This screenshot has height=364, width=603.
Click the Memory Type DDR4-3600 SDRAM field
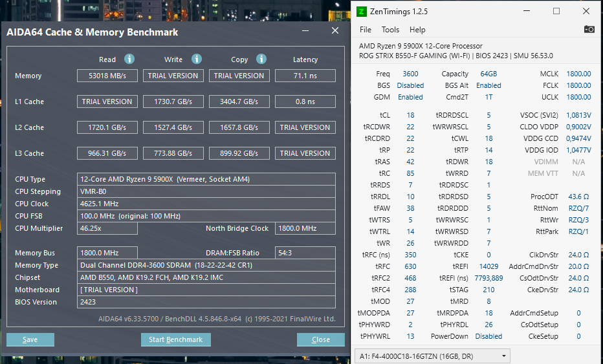point(206,265)
